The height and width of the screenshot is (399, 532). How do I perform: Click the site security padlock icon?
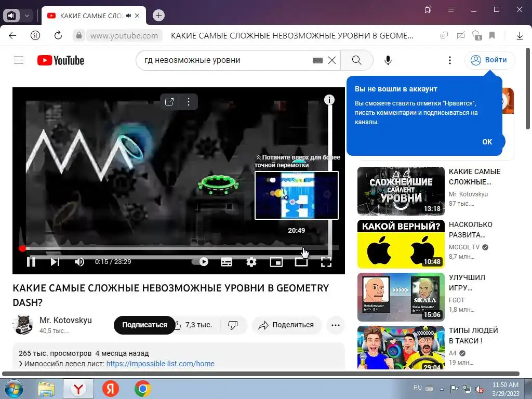[79, 35]
